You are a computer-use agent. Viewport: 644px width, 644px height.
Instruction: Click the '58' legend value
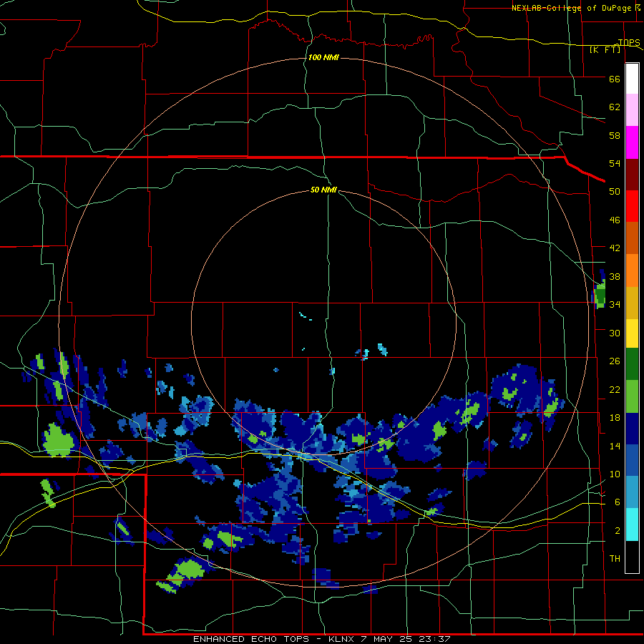tap(615, 135)
